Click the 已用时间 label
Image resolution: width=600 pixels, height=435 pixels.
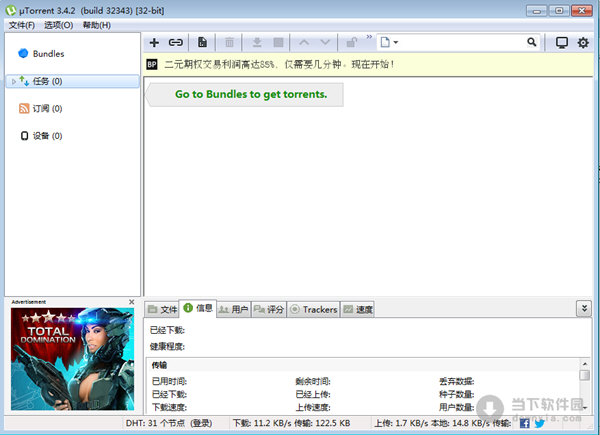pos(169,381)
